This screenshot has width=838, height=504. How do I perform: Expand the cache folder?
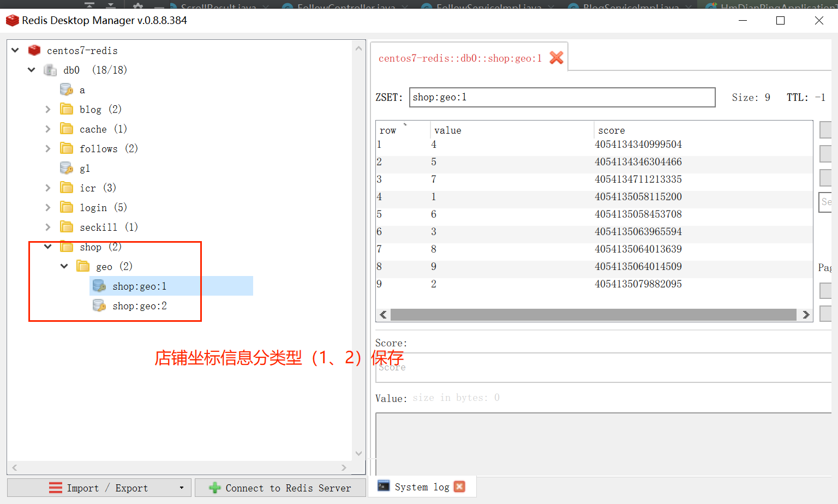(x=48, y=129)
